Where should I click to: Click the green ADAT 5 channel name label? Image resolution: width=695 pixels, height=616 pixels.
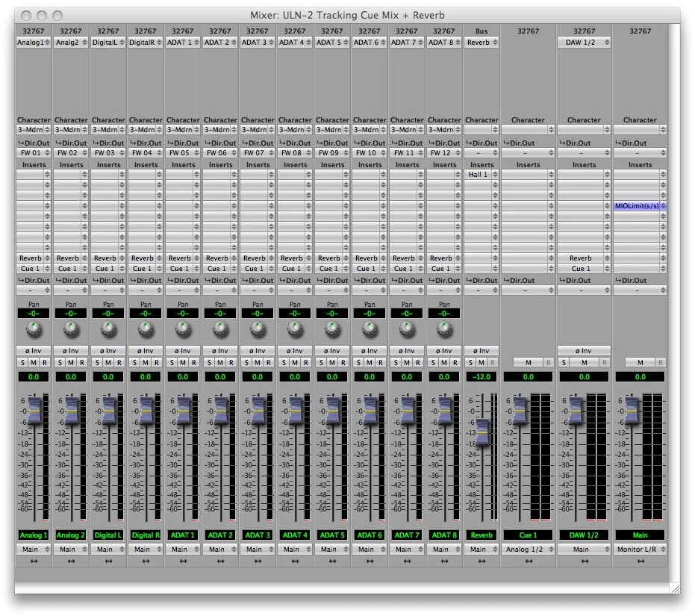click(332, 535)
